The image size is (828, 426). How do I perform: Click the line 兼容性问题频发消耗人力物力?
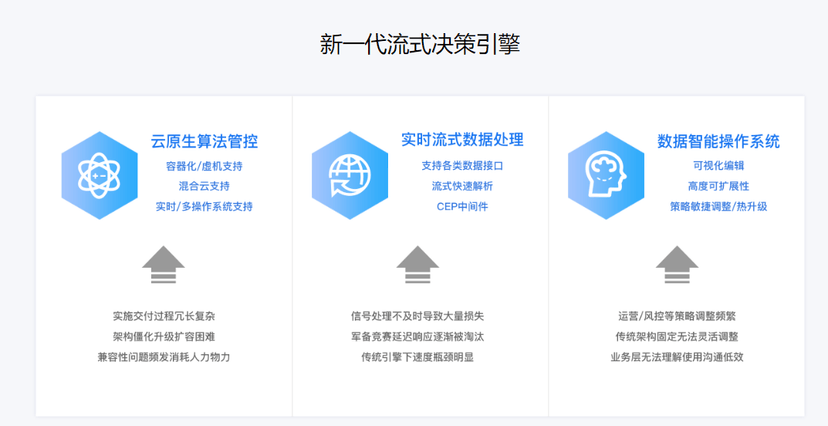point(164,357)
